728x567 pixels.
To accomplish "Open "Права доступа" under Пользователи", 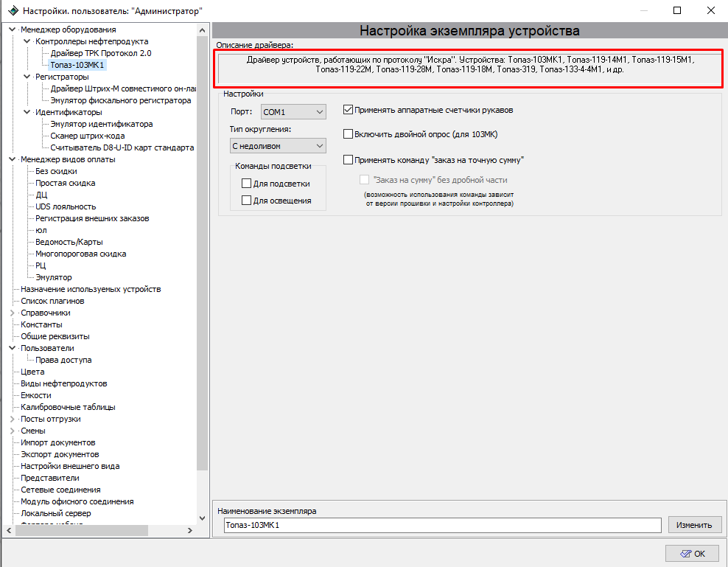I will [63, 361].
